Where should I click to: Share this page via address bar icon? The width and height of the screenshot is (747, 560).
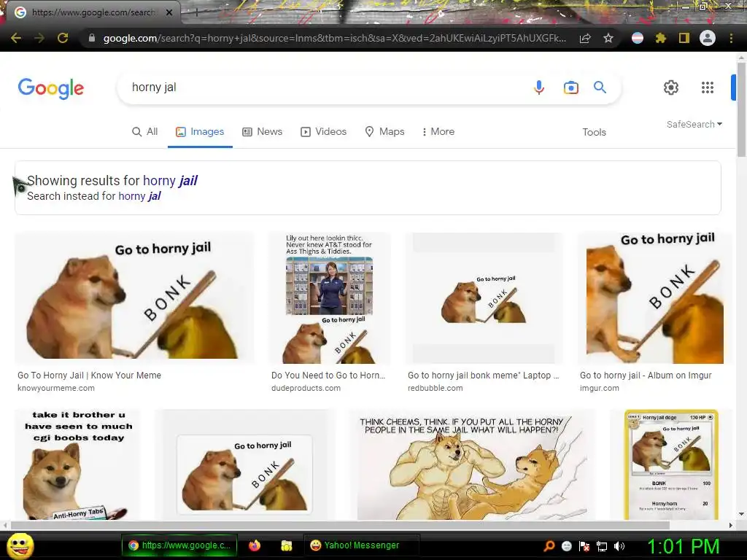[585, 38]
